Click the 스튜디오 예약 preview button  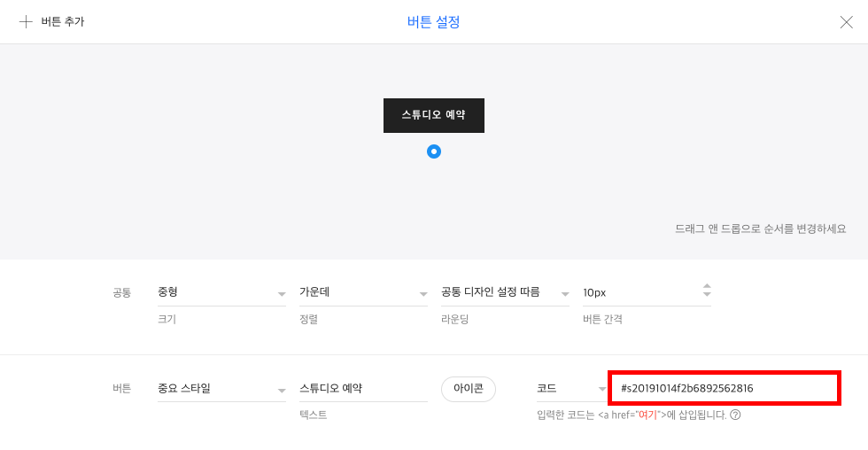[x=434, y=115]
